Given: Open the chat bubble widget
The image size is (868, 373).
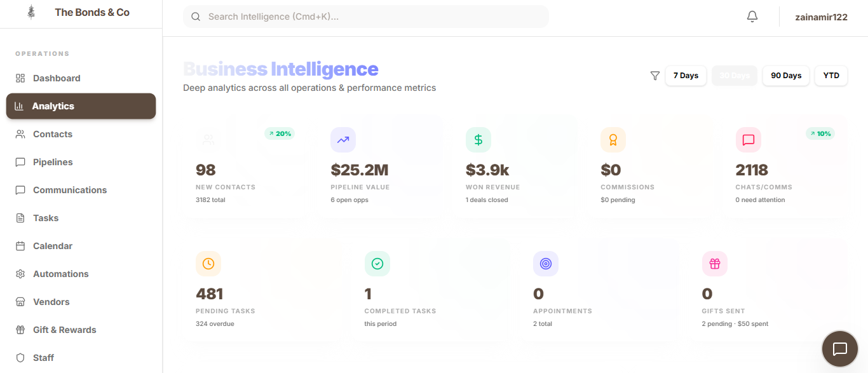Looking at the screenshot, I should [840, 349].
